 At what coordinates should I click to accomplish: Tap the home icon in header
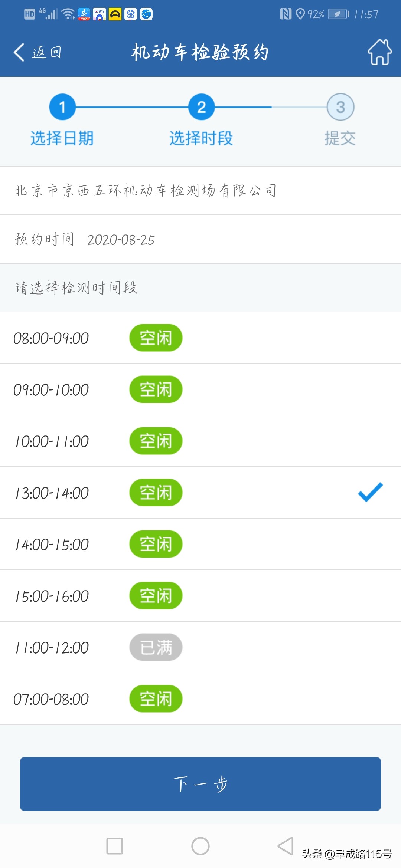click(379, 52)
